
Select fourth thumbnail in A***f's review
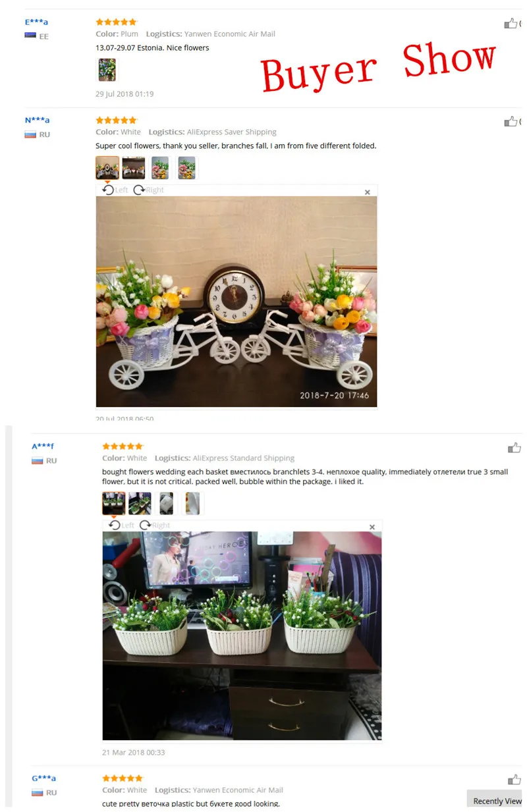[192, 503]
